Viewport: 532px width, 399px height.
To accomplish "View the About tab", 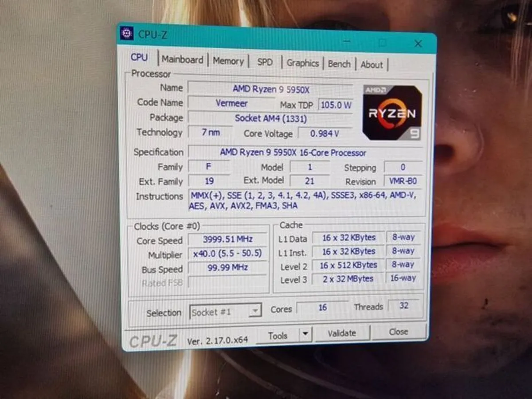I will tap(372, 64).
